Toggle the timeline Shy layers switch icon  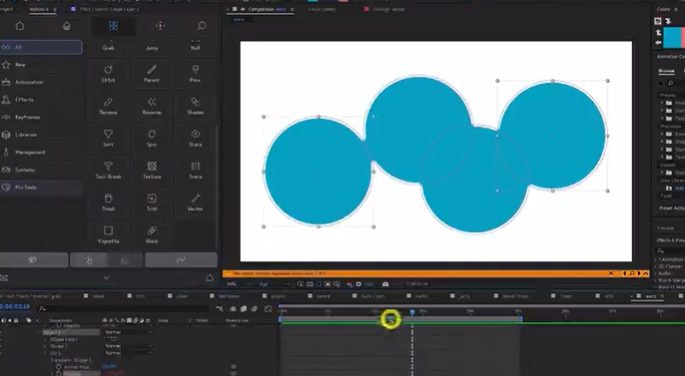233,309
